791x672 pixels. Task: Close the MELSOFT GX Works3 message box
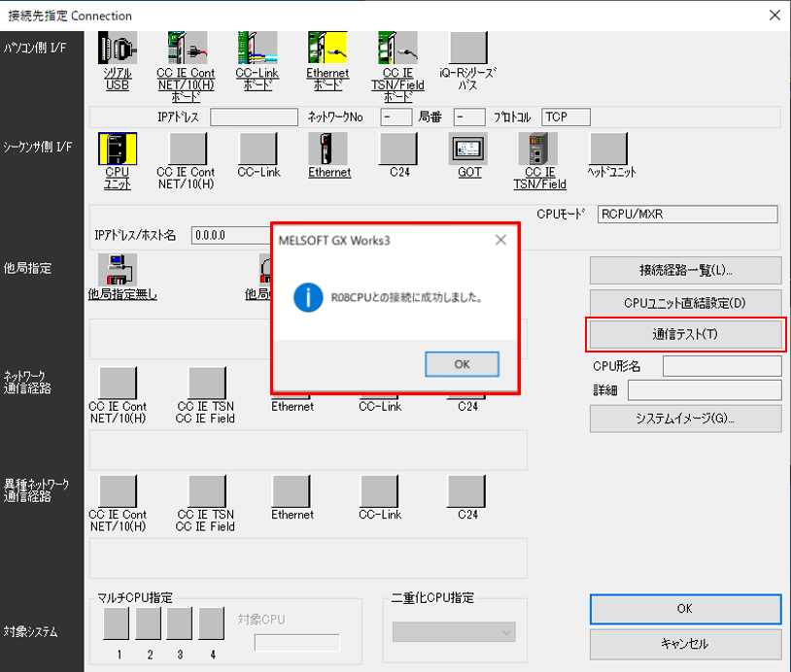pyautogui.click(x=500, y=239)
